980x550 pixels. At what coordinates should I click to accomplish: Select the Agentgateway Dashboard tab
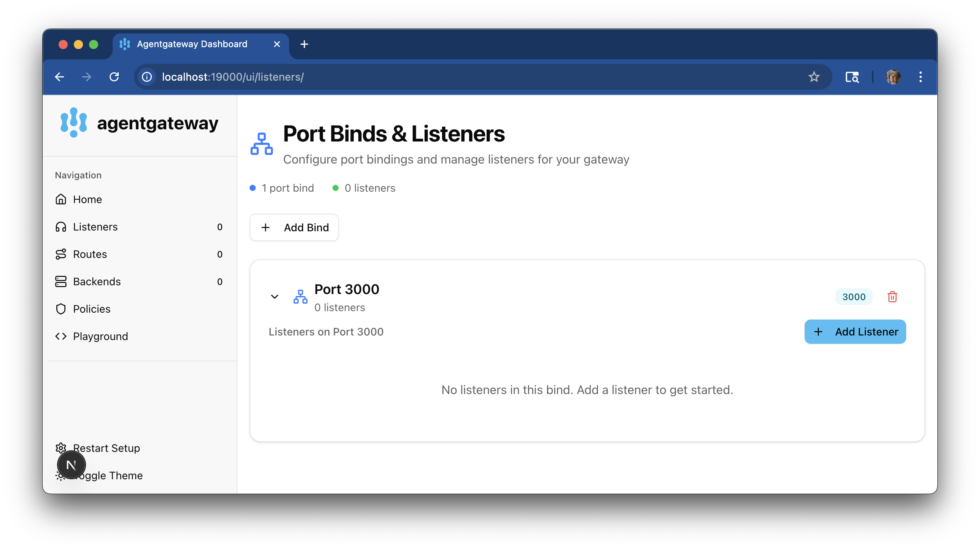(201, 45)
